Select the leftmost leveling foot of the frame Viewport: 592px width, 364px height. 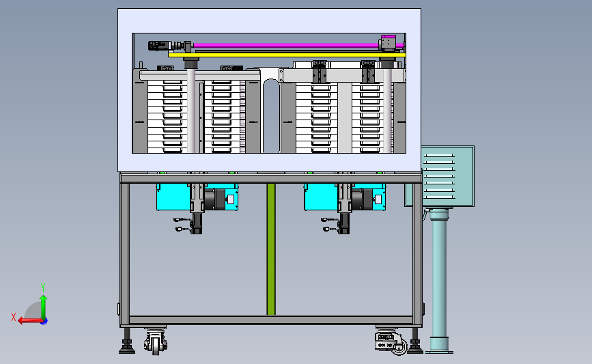127,341
